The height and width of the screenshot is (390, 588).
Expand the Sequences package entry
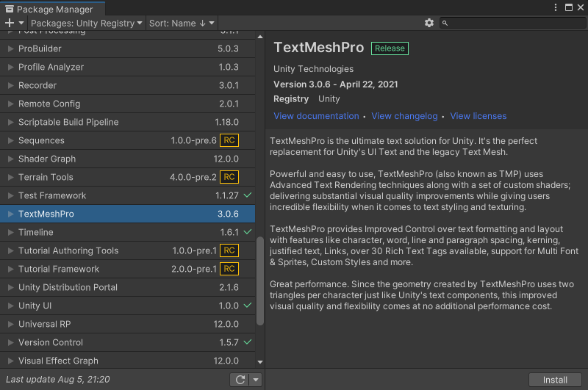coord(10,140)
